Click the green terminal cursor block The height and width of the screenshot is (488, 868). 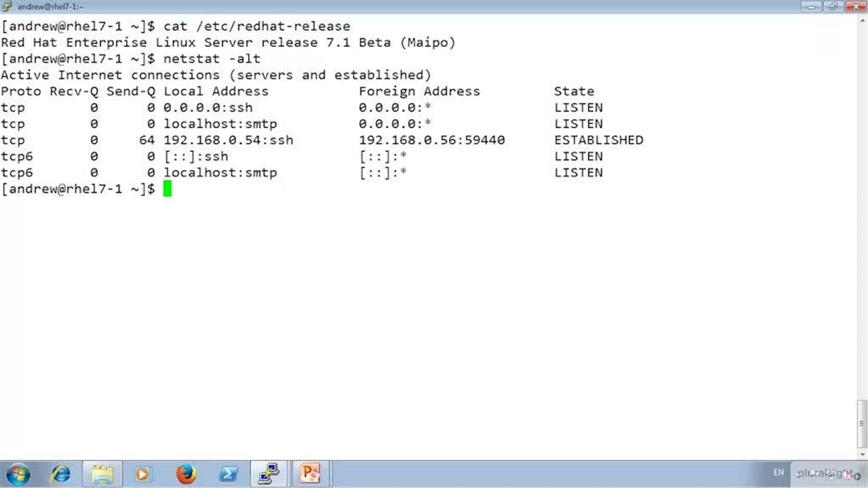point(167,189)
